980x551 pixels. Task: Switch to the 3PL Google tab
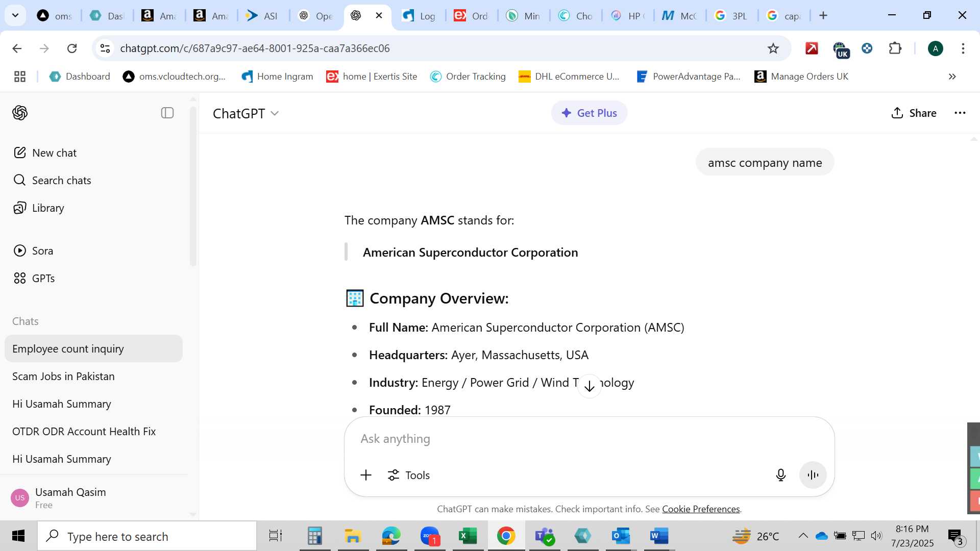732,16
